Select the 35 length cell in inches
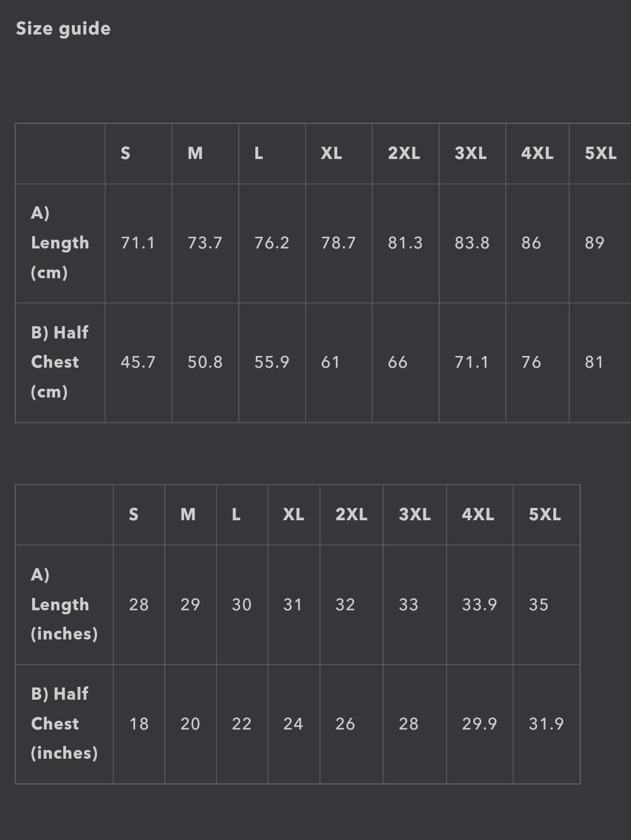631x840 pixels. click(x=538, y=604)
